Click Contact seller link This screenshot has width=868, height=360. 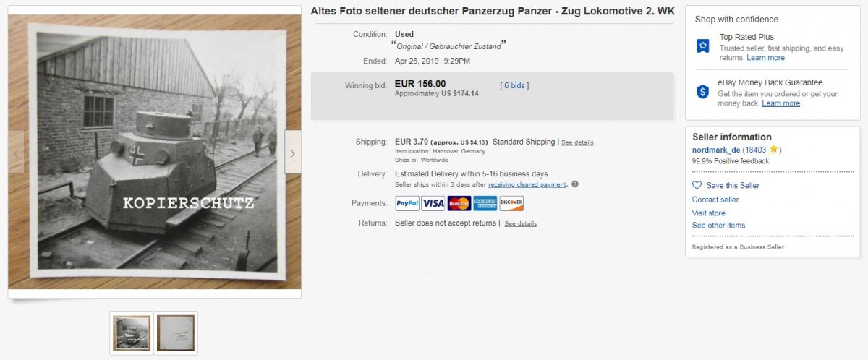click(715, 200)
